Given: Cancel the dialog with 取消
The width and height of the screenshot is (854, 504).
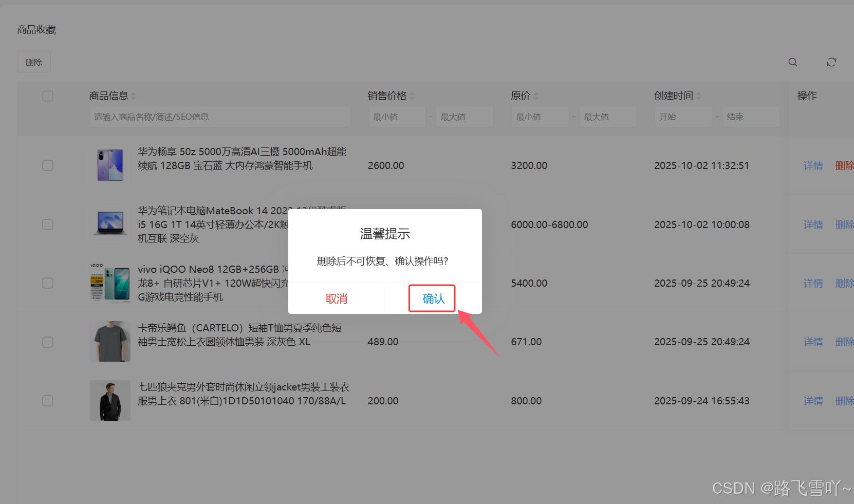Looking at the screenshot, I should pos(337,298).
